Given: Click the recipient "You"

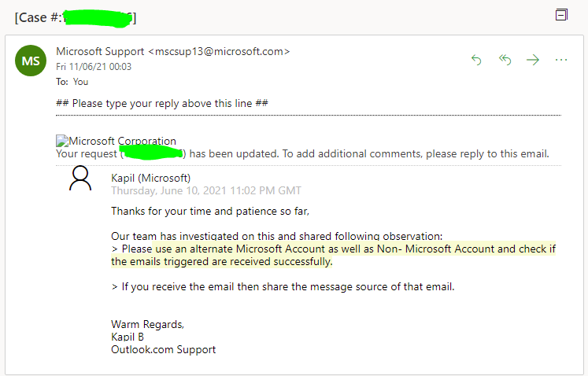Looking at the screenshot, I should click(80, 81).
